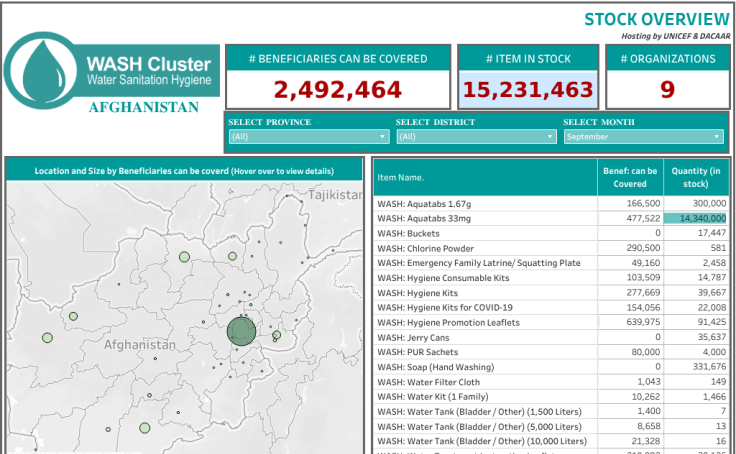The width and height of the screenshot is (736, 454).
Task: Click the WASH Cluster water drop logo
Action: click(42, 69)
